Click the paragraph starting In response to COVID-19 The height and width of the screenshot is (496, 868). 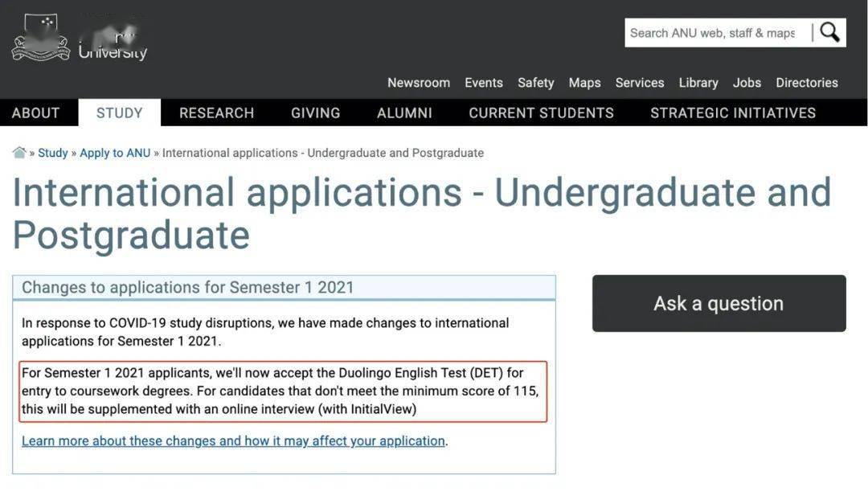[265, 331]
